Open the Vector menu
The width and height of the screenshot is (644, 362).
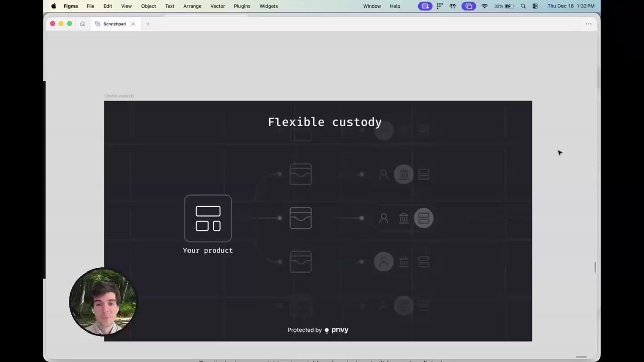tap(217, 6)
